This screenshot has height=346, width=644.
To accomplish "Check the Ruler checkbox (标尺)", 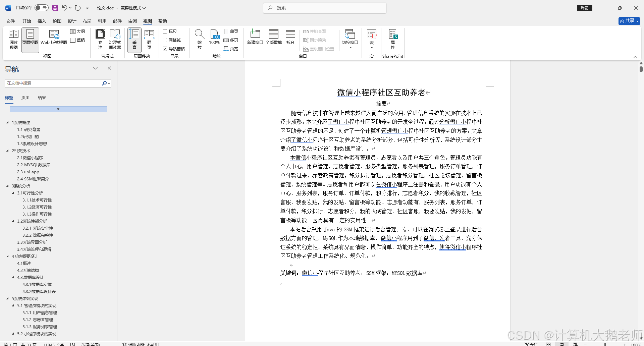I will 165,32.
